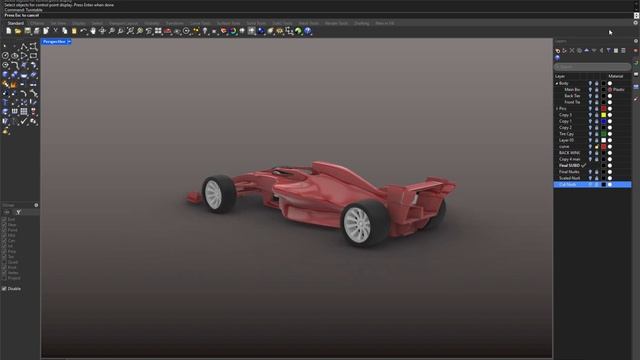Toggle the lock on the curve layer
640x360 pixels.
click(x=596, y=147)
